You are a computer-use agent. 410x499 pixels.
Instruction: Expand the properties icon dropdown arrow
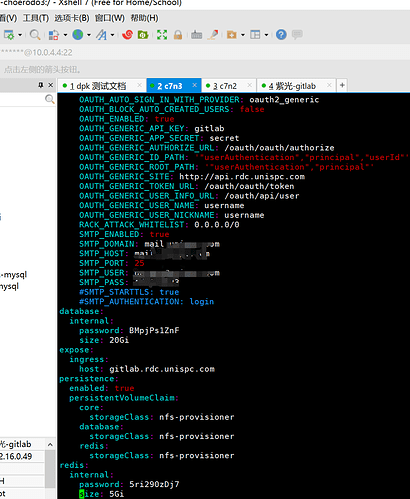click(x=20, y=35)
